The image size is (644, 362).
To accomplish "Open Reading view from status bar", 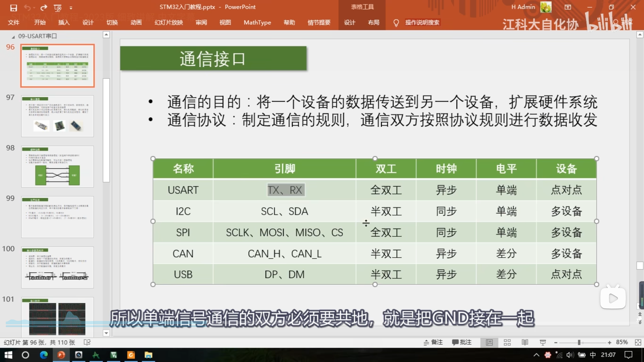I will click(x=525, y=342).
